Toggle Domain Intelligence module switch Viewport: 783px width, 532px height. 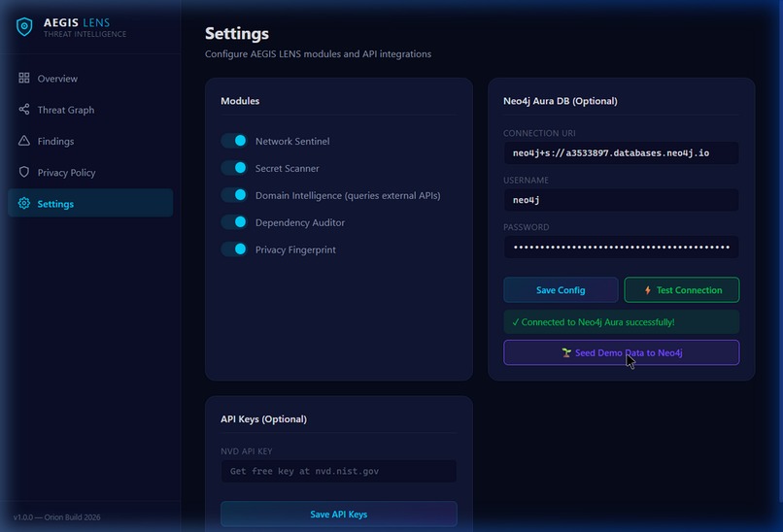pyautogui.click(x=234, y=194)
